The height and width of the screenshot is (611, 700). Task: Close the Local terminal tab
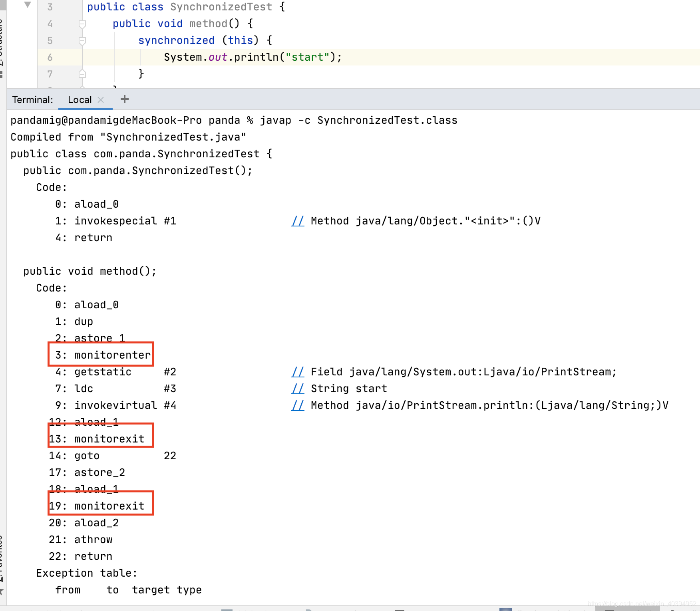101,100
